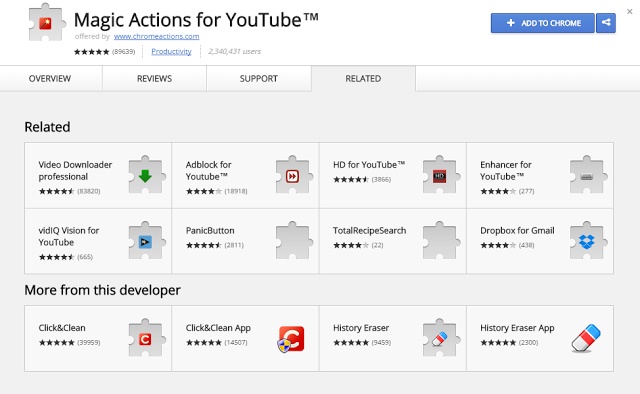Image resolution: width=640 pixels, height=394 pixels.
Task: Close the extension details dialog
Action: tap(629, 12)
